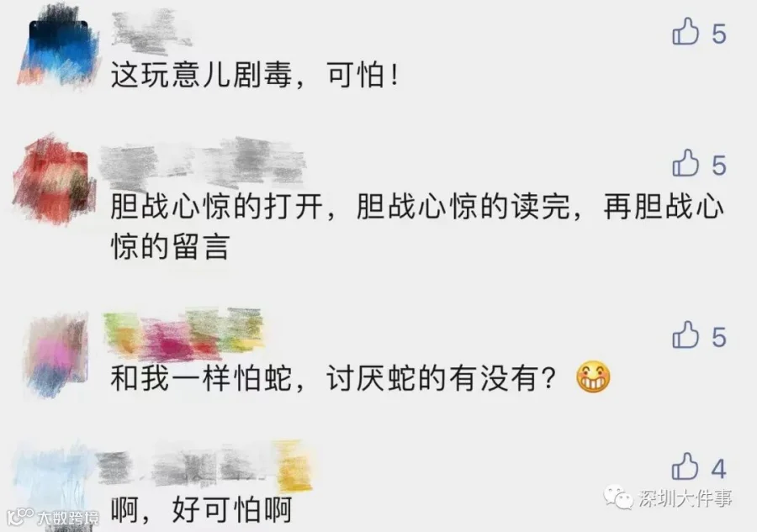Click blurred username above '这玩意儿剧毒'
Screen dimensions: 757x532
pyautogui.click(x=150, y=33)
